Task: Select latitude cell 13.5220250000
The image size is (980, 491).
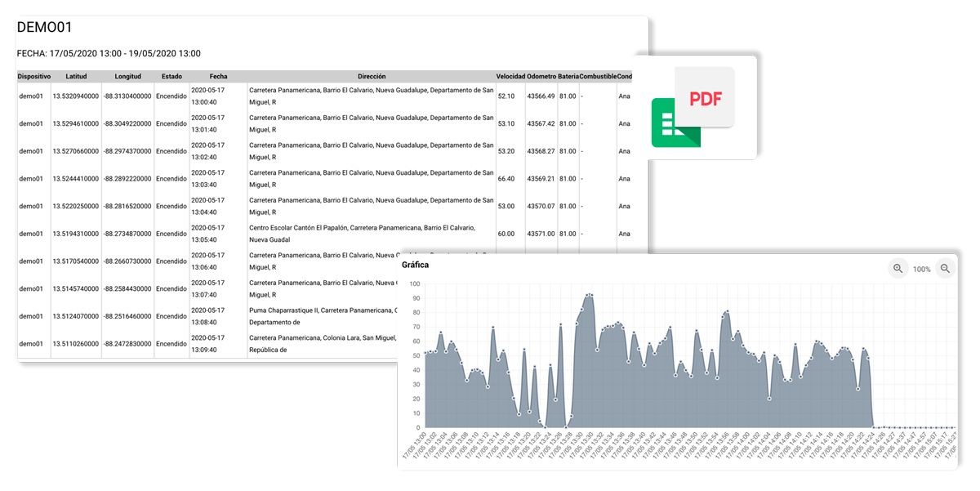Action: point(76,207)
